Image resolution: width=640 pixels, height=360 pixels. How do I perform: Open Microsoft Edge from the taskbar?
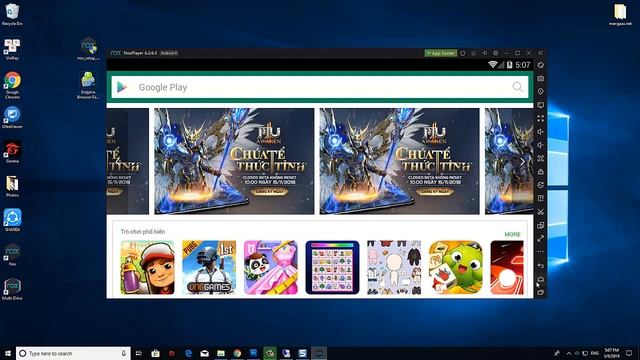188,353
